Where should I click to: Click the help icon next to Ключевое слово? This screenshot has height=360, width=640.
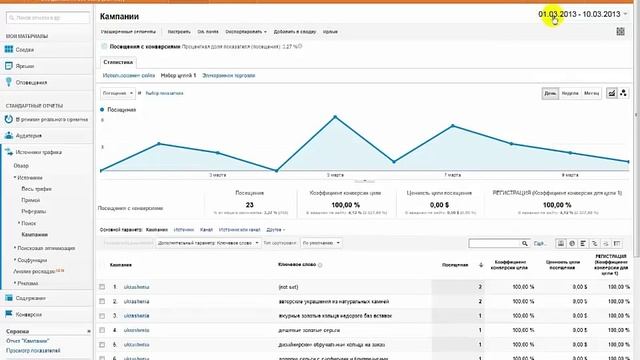[320, 265]
